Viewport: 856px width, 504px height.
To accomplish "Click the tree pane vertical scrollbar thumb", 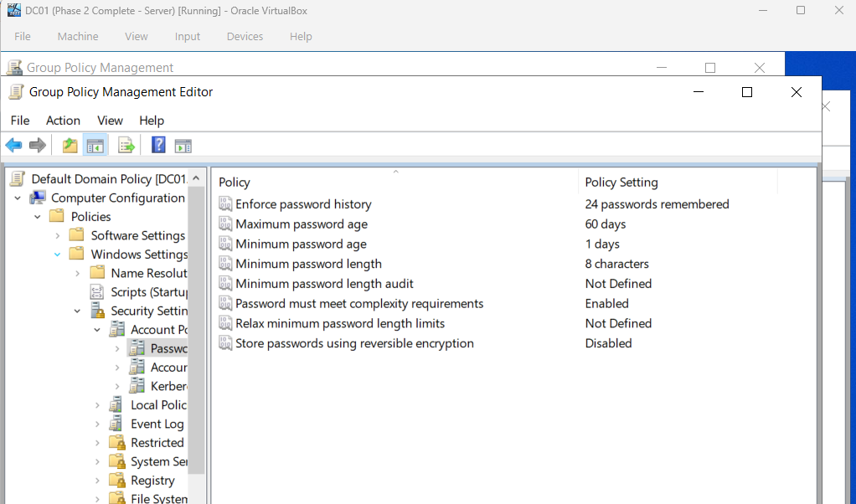I will pyautogui.click(x=197, y=330).
